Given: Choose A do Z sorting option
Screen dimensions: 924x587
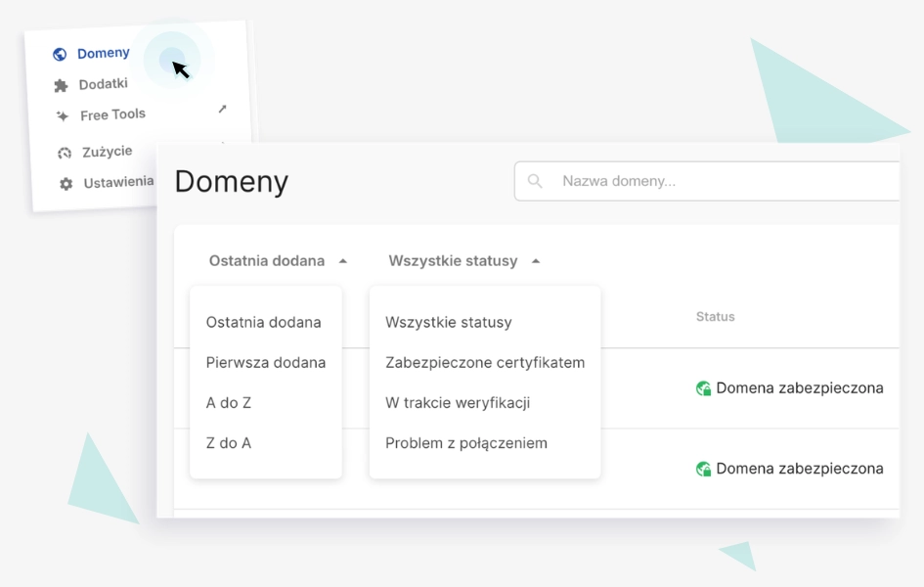Looking at the screenshot, I should coord(227,403).
